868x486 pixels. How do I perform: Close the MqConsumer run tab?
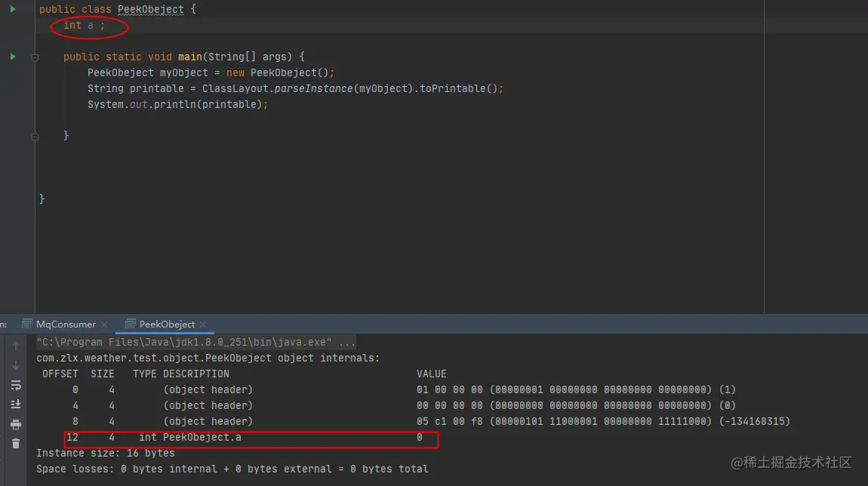(x=104, y=325)
